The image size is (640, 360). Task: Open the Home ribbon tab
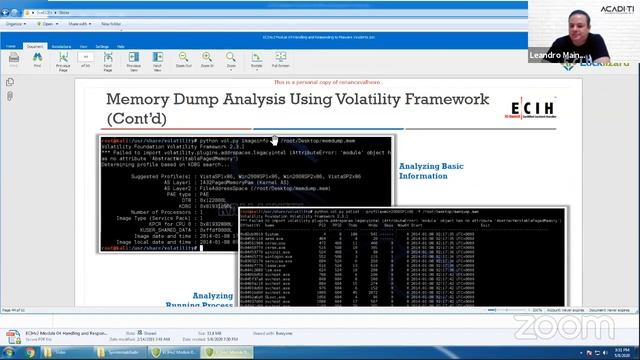pyautogui.click(x=11, y=47)
